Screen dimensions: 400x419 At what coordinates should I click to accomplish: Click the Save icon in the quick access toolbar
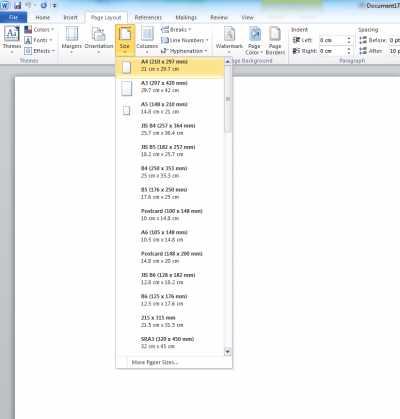(18, 6)
